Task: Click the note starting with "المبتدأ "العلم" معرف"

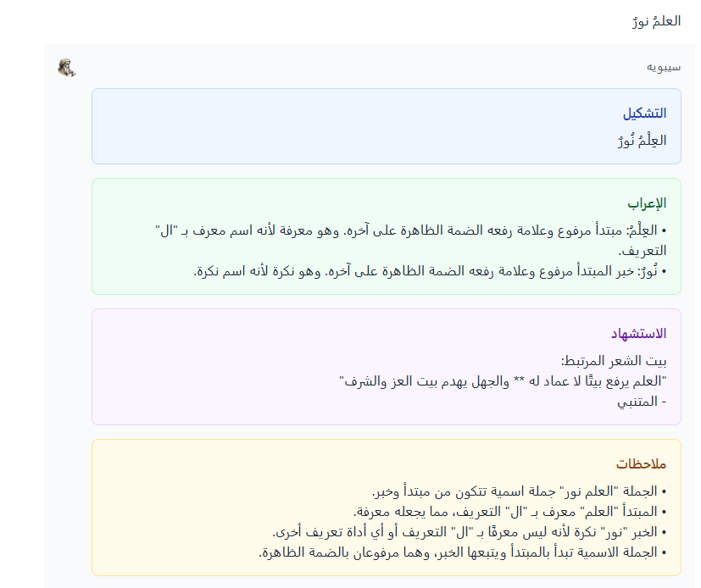Action: pyautogui.click(x=509, y=512)
